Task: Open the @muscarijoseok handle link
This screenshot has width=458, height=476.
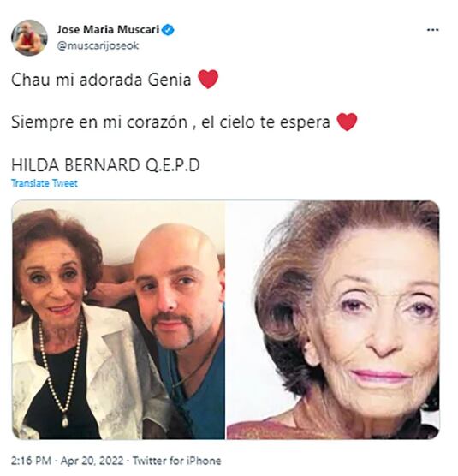Action: [98, 46]
